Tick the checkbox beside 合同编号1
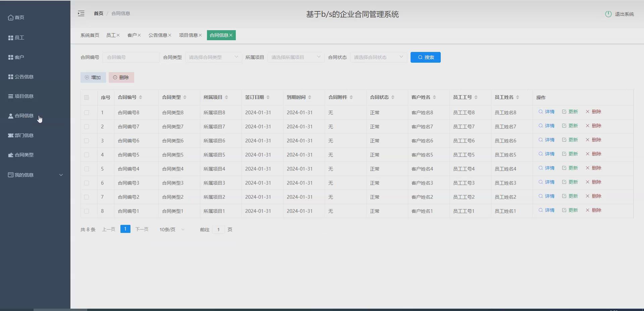This screenshot has height=311, width=644. [x=87, y=211]
